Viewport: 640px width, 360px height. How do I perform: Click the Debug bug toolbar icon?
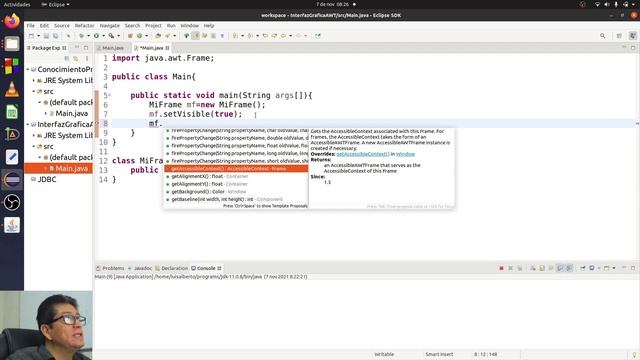(x=82, y=36)
